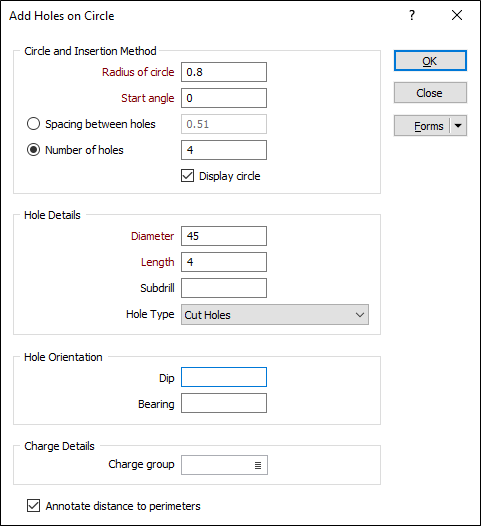Click the Length input field

coord(224,262)
